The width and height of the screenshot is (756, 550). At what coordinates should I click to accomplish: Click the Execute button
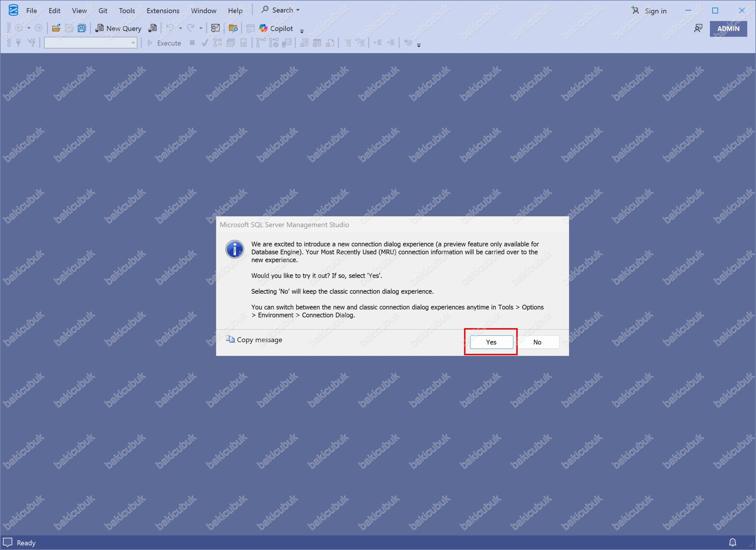click(x=164, y=43)
